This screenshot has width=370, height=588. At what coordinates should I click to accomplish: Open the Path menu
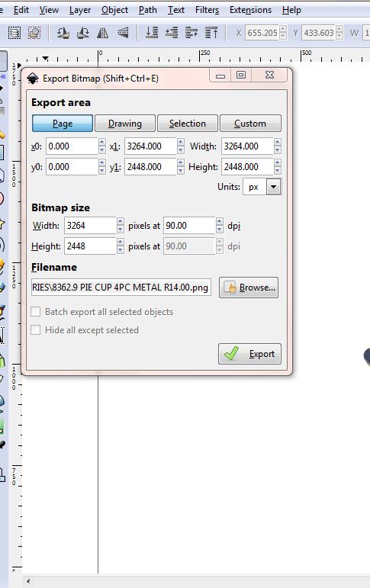(x=148, y=10)
